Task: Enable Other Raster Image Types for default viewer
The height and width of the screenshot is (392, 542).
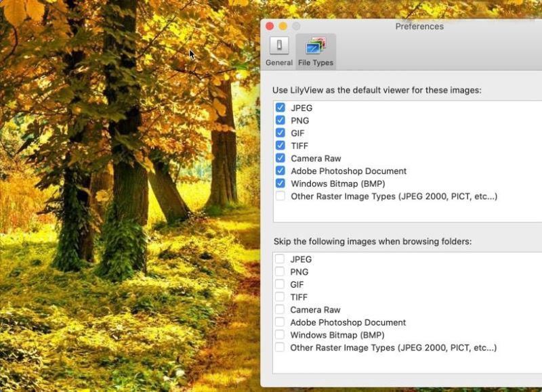Action: (x=280, y=196)
